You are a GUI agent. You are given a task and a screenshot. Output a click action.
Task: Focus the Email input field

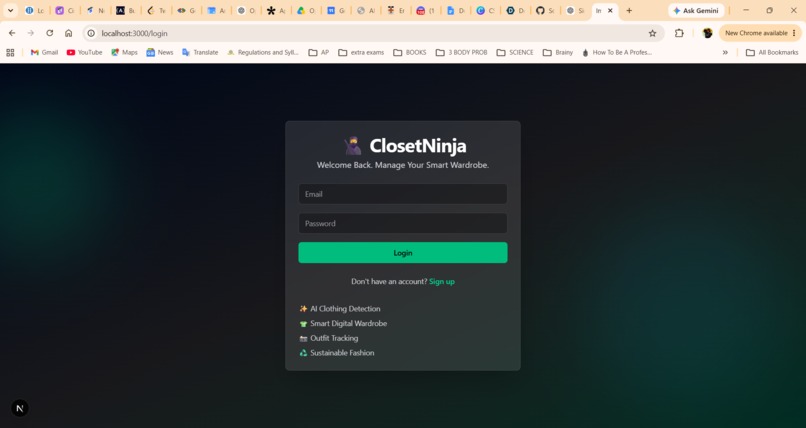(x=402, y=194)
